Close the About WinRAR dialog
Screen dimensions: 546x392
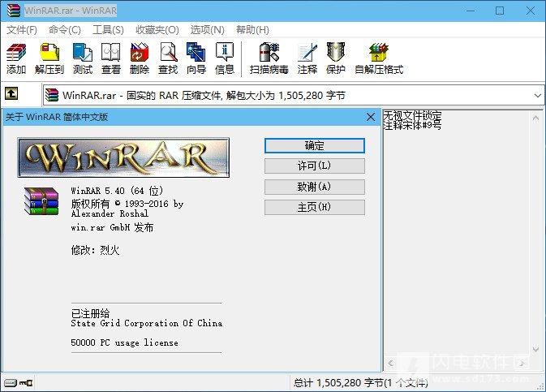click(371, 117)
